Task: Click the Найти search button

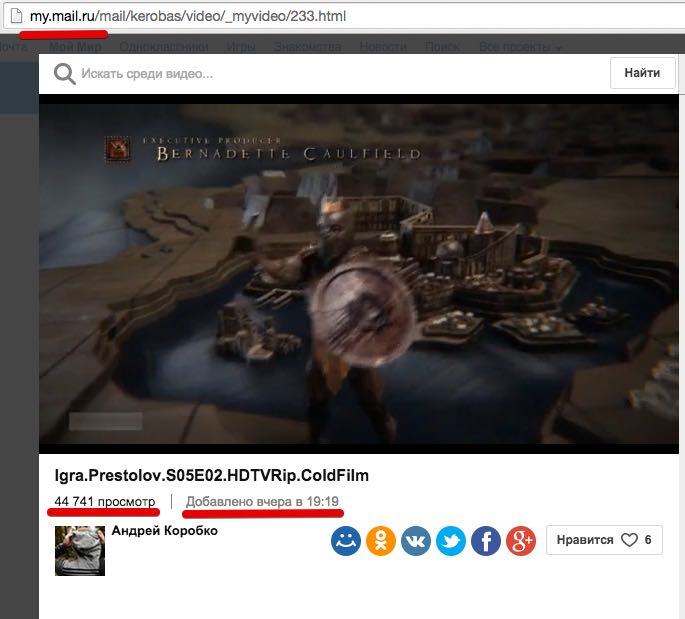Action: point(643,73)
